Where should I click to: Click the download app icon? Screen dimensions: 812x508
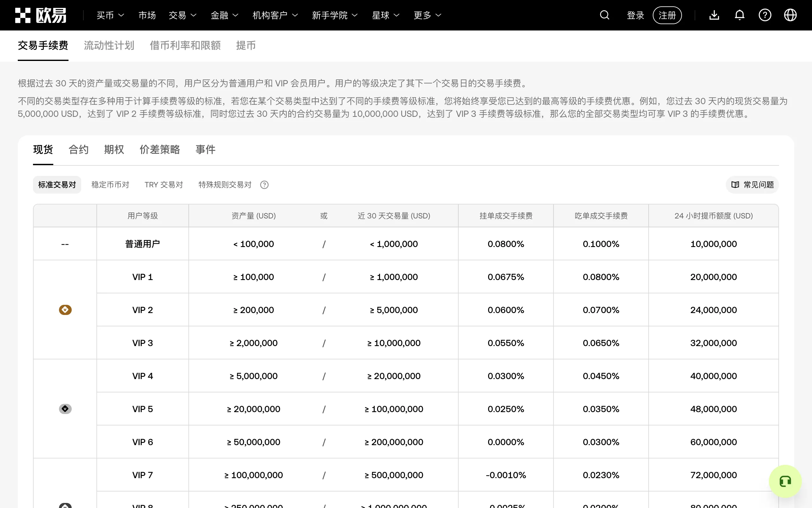[714, 15]
